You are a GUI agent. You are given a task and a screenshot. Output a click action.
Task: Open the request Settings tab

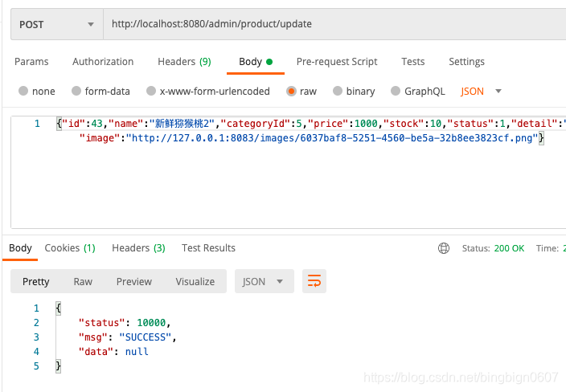pos(466,62)
